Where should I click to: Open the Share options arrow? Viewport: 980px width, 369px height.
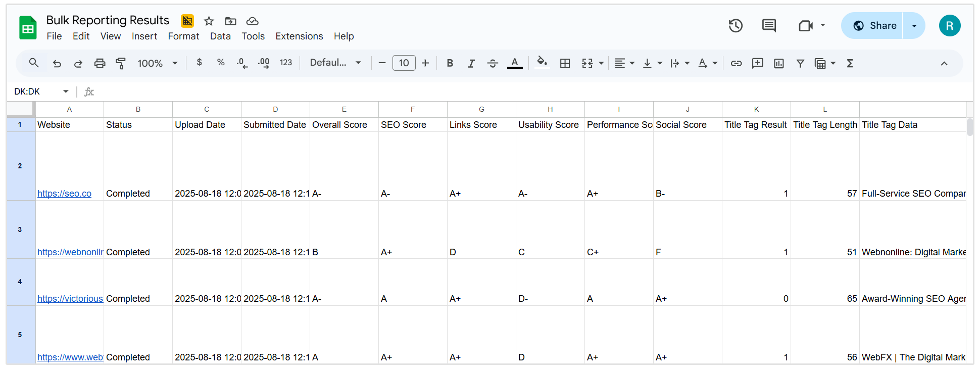pos(914,26)
